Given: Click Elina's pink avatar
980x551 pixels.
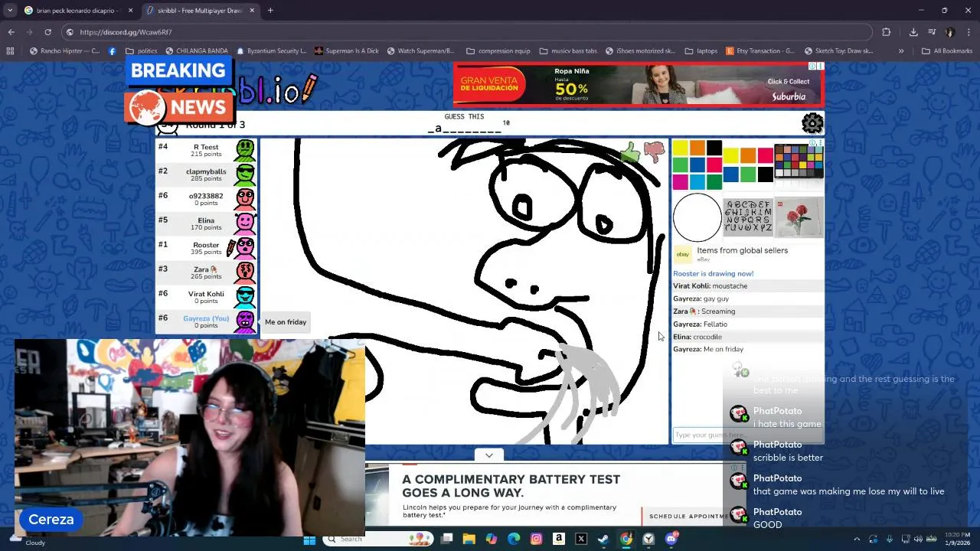Looking at the screenshot, I should [245, 223].
